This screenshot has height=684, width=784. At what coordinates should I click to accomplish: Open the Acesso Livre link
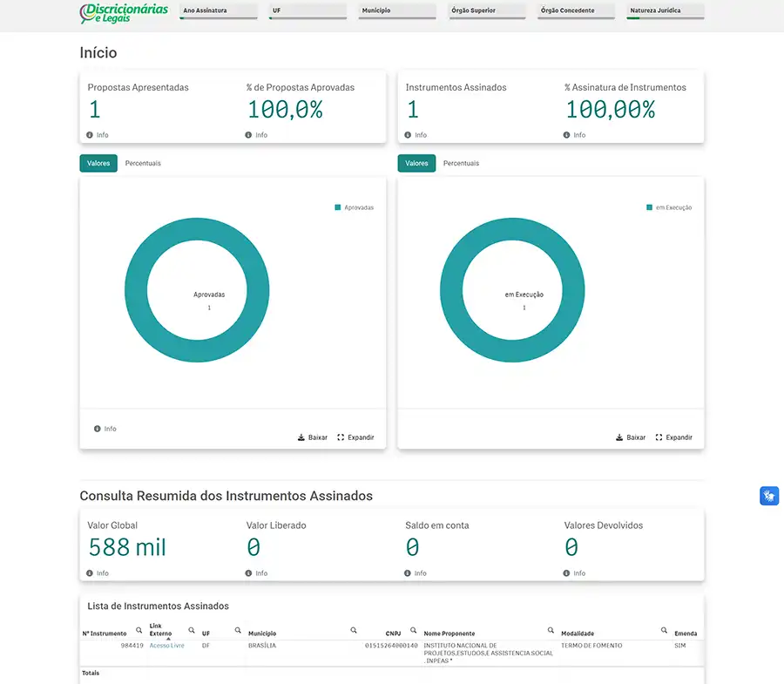[166, 646]
